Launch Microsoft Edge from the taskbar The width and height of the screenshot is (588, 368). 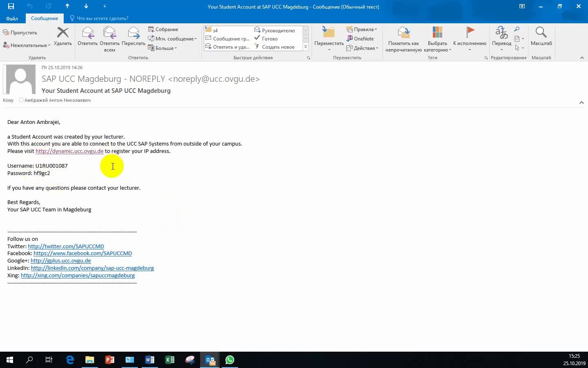click(x=70, y=360)
